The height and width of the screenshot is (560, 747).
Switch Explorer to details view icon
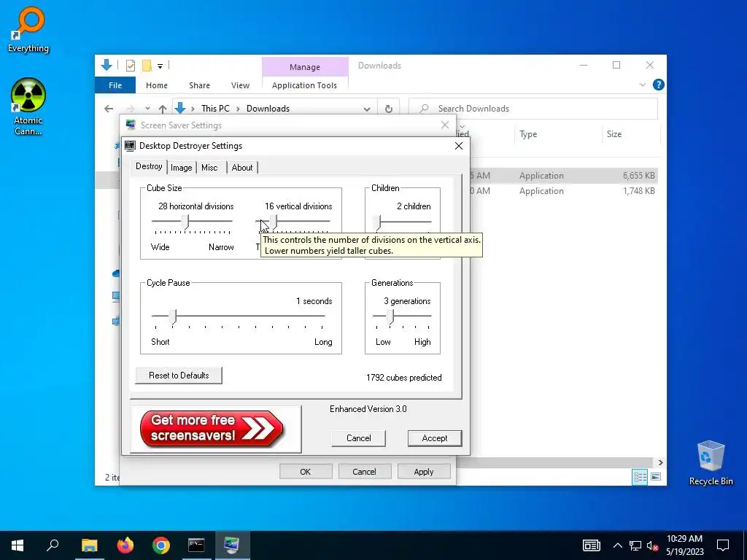click(x=640, y=477)
